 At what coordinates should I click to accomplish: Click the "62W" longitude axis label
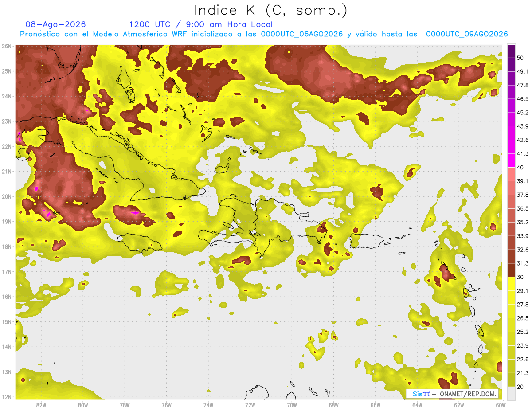[459, 405]
